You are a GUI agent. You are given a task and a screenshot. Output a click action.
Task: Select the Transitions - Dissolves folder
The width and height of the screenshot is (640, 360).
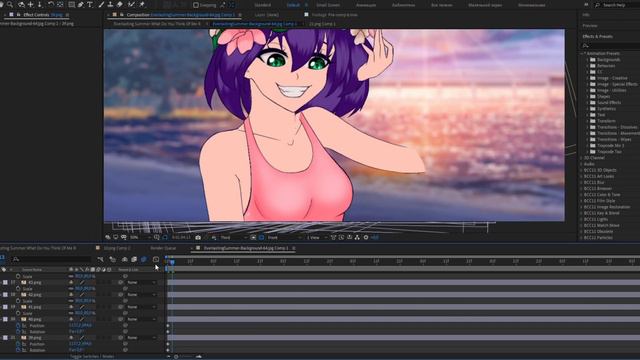click(x=617, y=127)
